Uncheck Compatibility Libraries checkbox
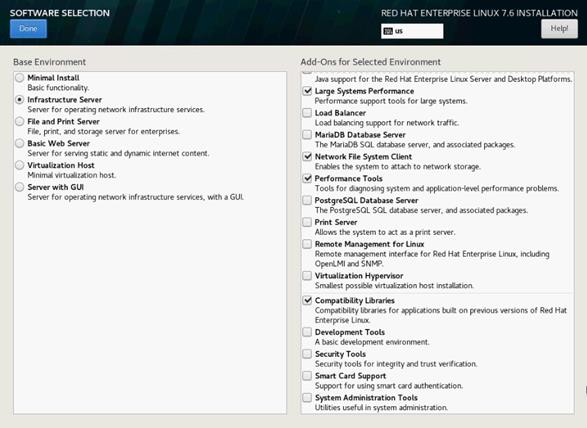 pyautogui.click(x=307, y=300)
